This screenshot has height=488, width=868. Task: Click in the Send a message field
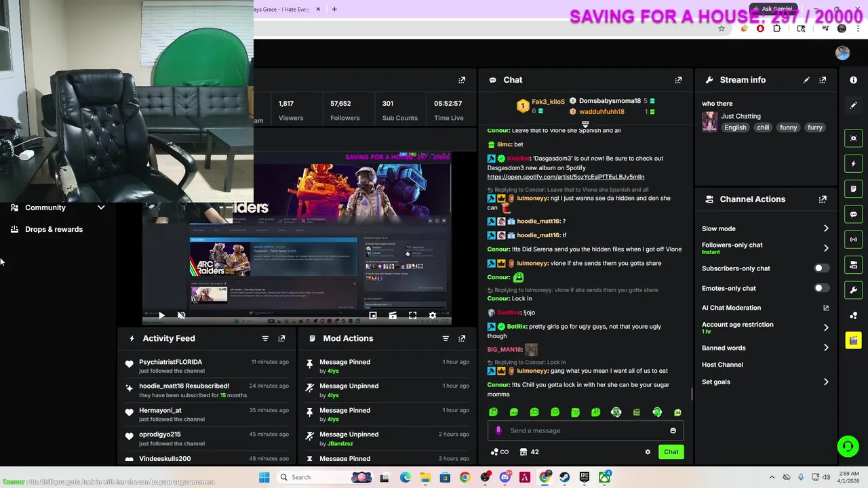tap(587, 430)
